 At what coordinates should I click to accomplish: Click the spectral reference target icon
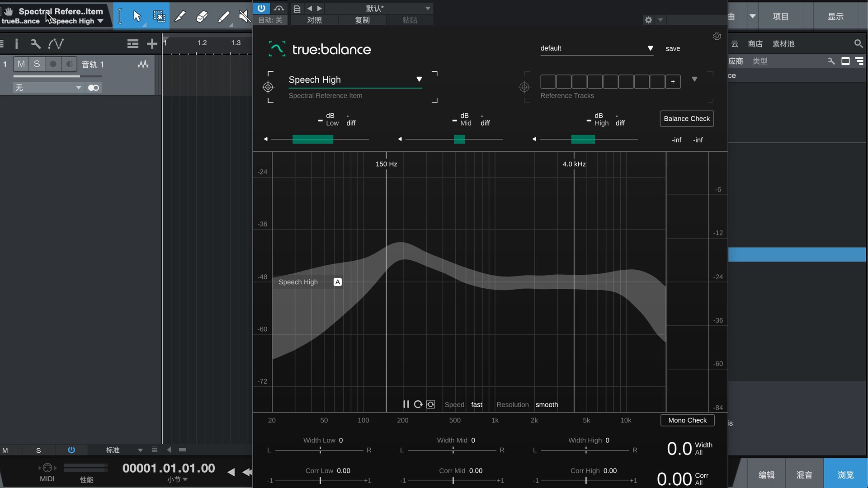tap(268, 87)
